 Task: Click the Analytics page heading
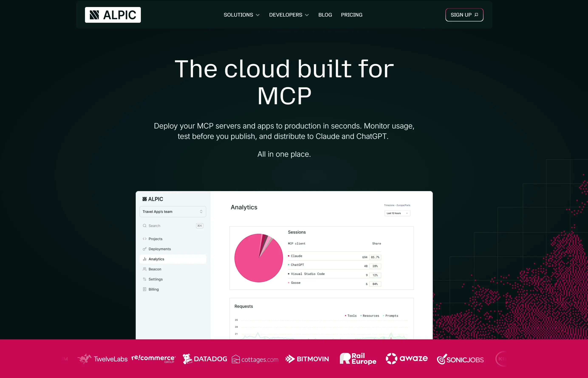(x=244, y=207)
